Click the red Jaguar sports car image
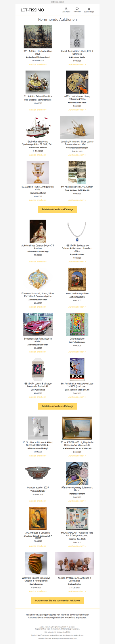The width and height of the screenshot is (115, 644). (38, 324)
